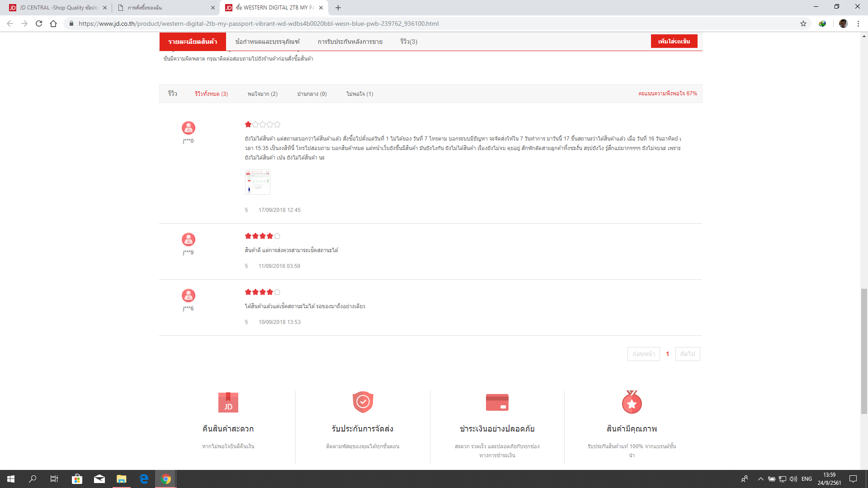
Task: Click the green extension icon in toolbar
Action: 822,23
